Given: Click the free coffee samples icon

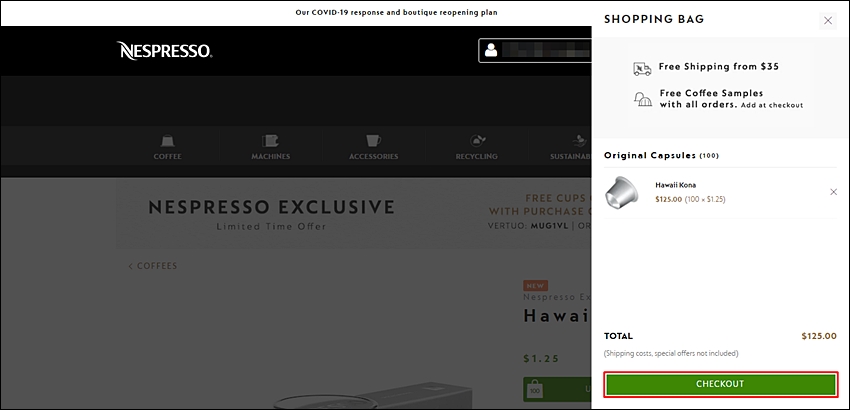Looking at the screenshot, I should [x=643, y=99].
